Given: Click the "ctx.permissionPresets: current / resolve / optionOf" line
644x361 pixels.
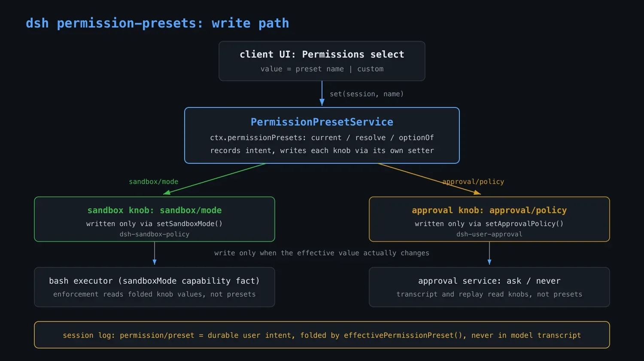Looking at the screenshot, I should point(322,138).
